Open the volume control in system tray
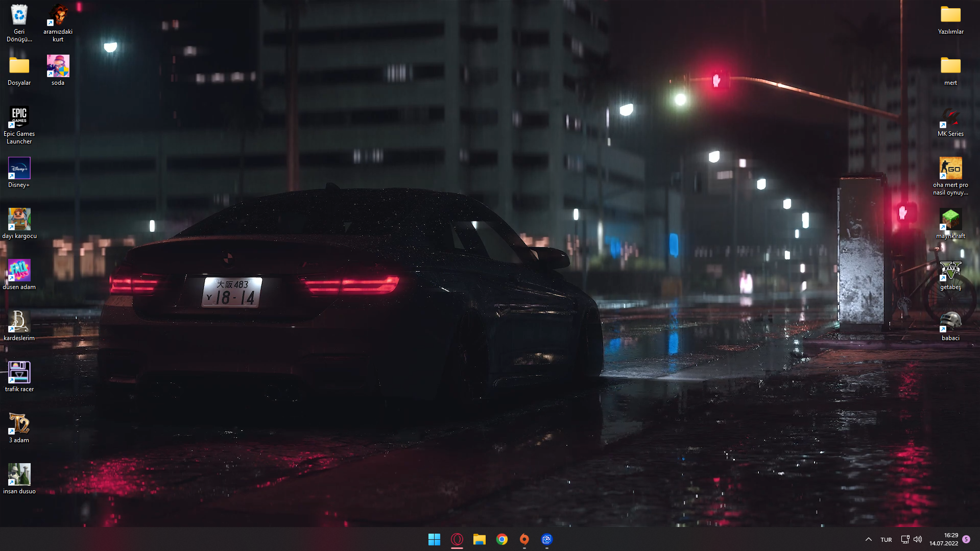 (x=918, y=539)
